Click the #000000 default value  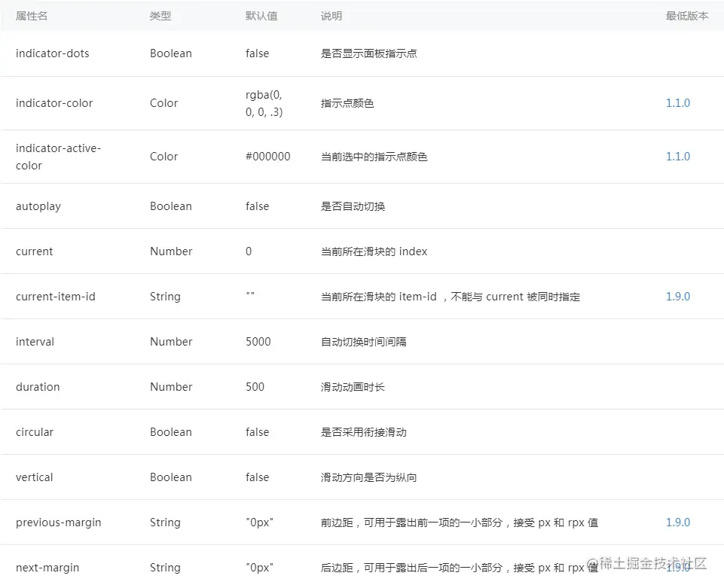tap(267, 157)
